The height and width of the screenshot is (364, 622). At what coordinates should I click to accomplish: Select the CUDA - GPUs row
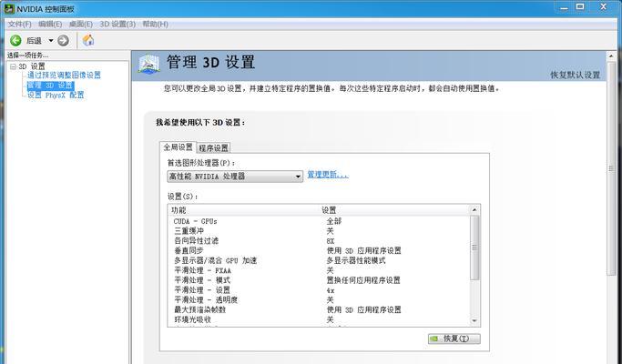tap(320, 221)
